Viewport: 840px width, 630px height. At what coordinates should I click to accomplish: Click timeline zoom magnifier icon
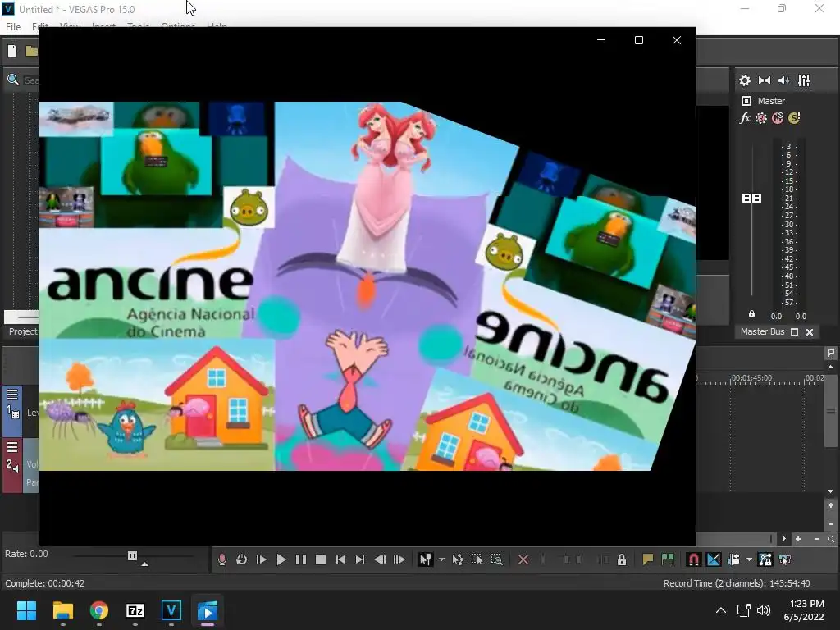point(831,539)
